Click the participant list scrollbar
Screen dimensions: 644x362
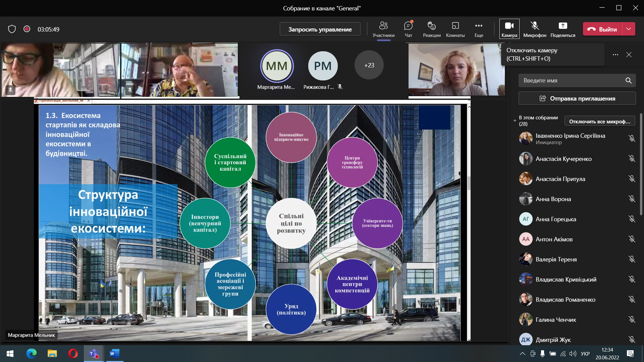(641, 164)
